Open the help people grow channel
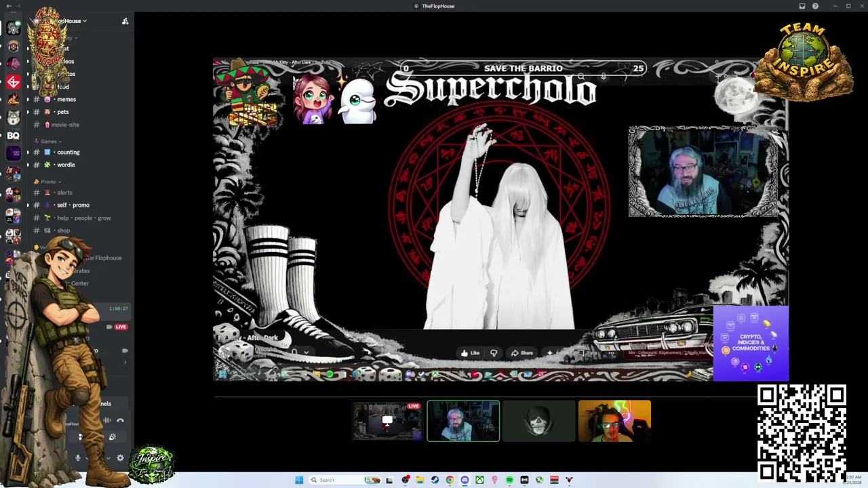868x488 pixels. tap(84, 218)
